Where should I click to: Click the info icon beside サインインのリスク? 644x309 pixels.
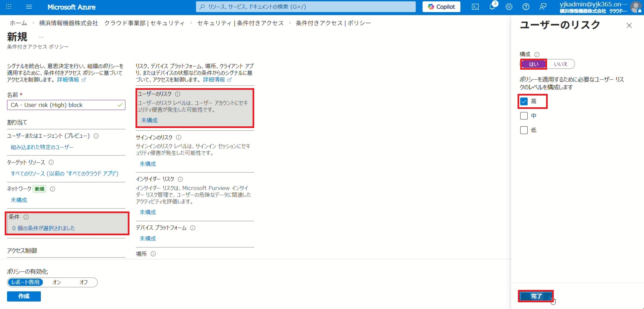[x=179, y=137]
